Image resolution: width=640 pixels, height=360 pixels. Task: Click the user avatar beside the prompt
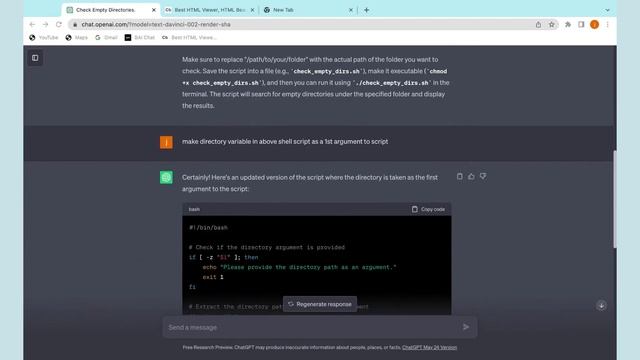(166, 142)
